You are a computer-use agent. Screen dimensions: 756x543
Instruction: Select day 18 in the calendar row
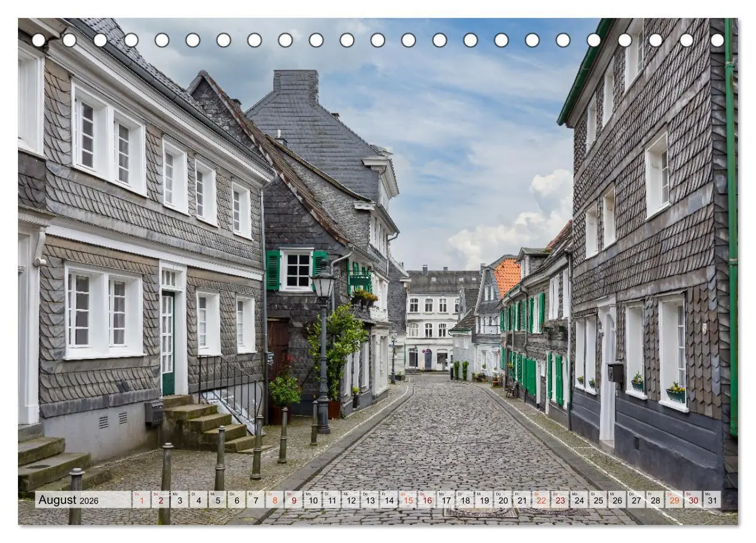[x=465, y=500]
